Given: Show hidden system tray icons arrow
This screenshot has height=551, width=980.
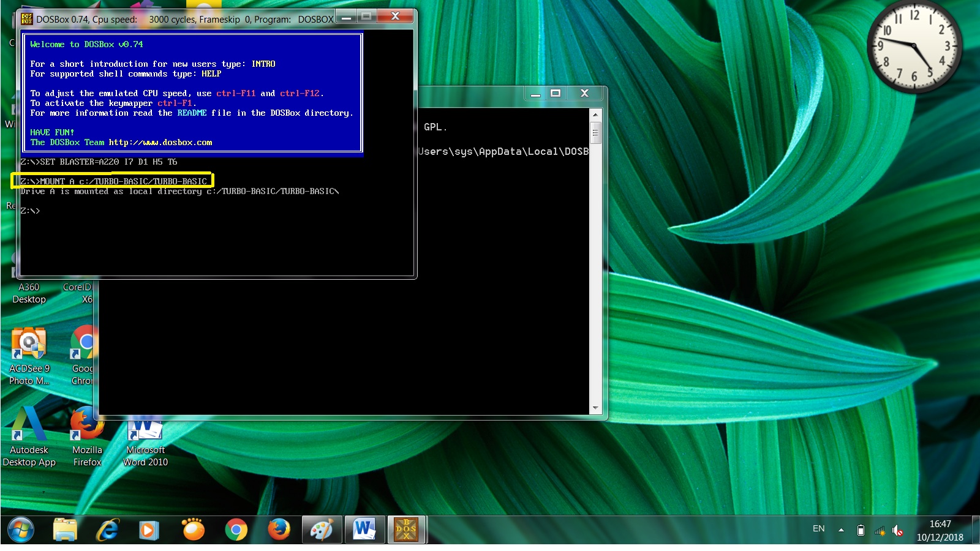Looking at the screenshot, I should [841, 530].
